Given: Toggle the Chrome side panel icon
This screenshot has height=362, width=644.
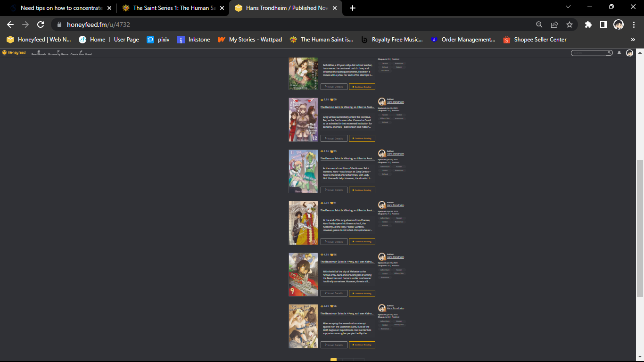Looking at the screenshot, I should coord(603,25).
